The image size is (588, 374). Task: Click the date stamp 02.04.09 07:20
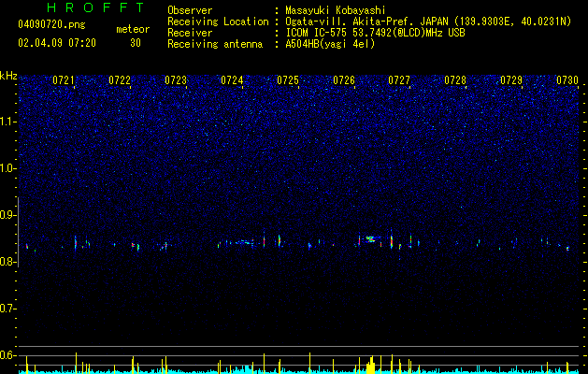pos(57,43)
